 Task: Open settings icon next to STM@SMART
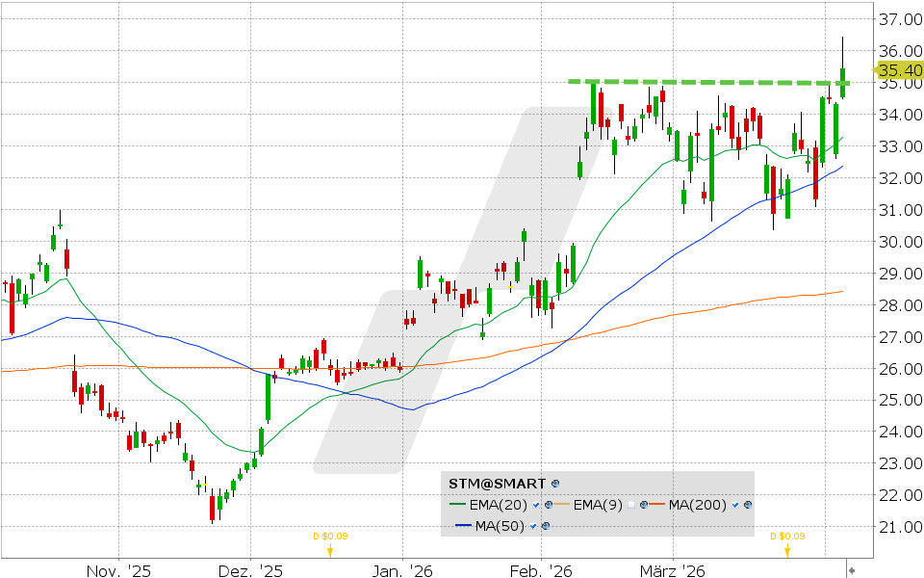click(555, 483)
